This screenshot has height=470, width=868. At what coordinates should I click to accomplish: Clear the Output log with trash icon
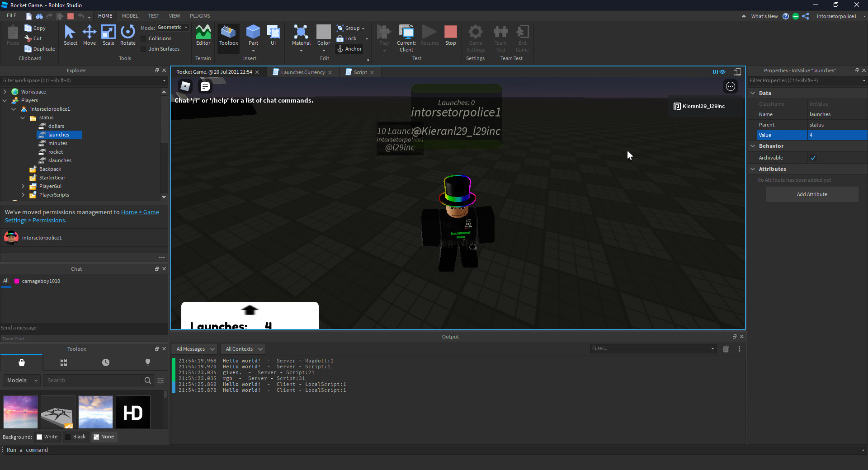pos(726,349)
